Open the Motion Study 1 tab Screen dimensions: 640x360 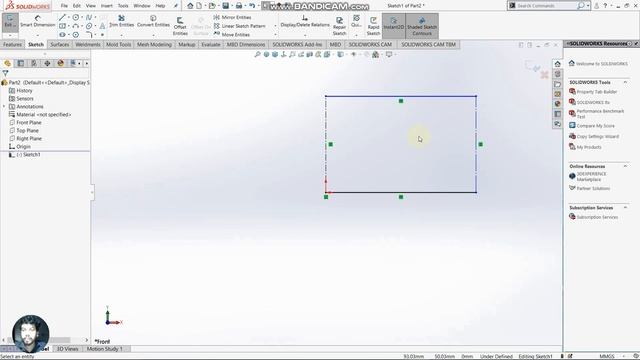pyautogui.click(x=104, y=349)
